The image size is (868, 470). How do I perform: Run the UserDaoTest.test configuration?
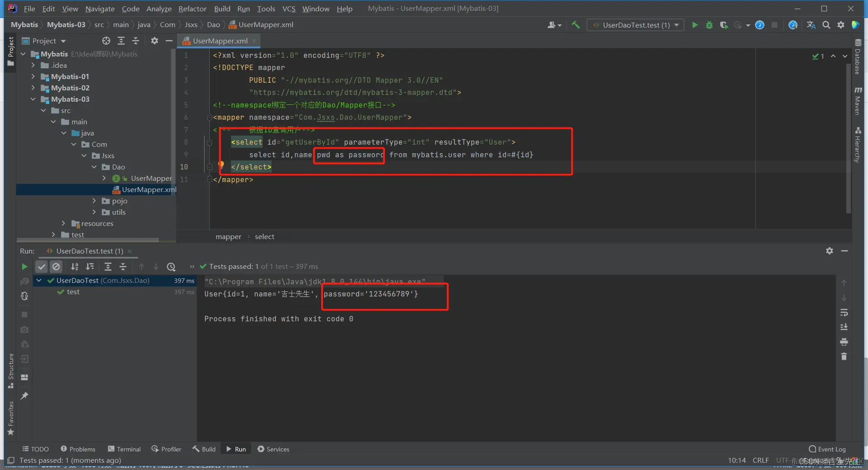click(x=695, y=25)
